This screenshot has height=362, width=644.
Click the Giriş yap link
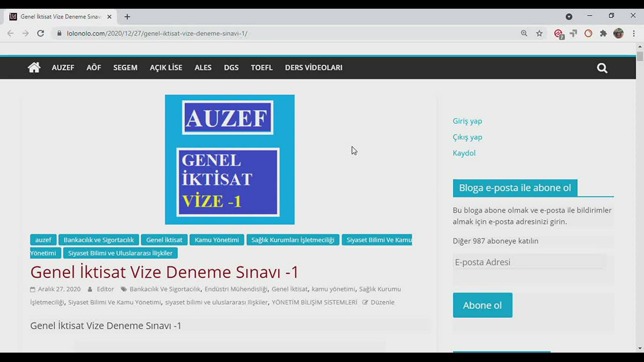coord(467,121)
